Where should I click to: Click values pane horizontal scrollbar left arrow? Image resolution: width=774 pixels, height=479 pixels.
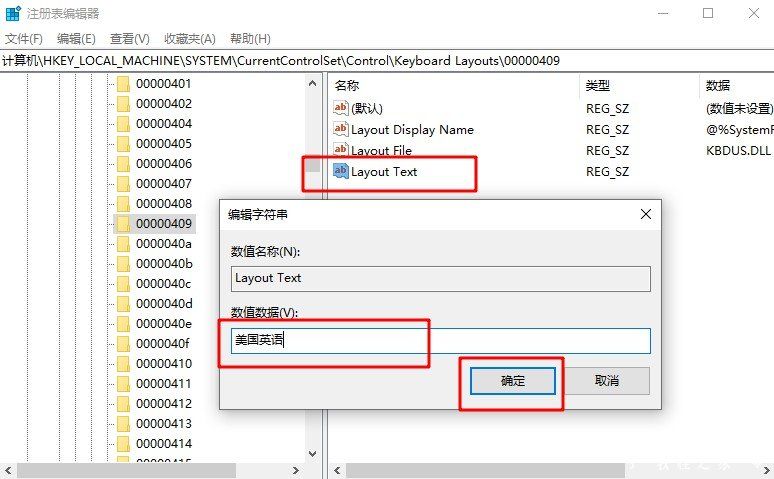point(337,470)
